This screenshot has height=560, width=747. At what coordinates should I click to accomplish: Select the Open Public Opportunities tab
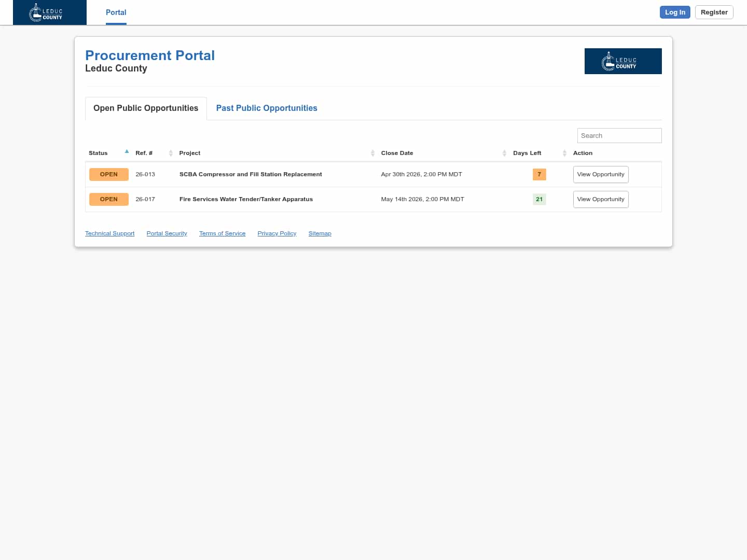click(146, 108)
